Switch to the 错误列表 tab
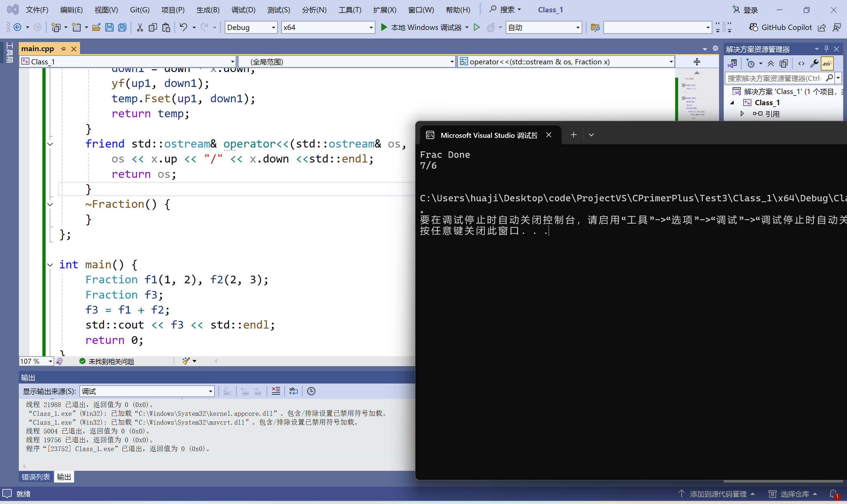The height and width of the screenshot is (504, 847). 35,476
